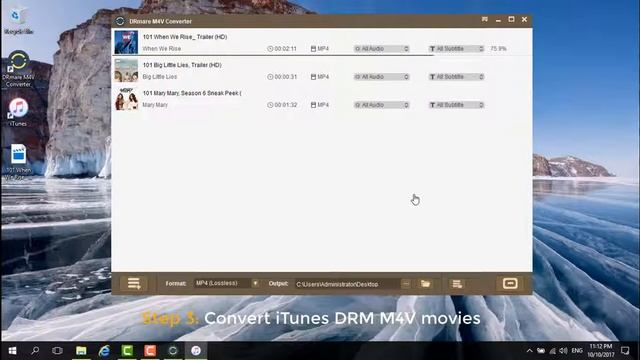This screenshot has width=640, height=360.
Task: Show hidden system tray icons
Action: coord(529,351)
